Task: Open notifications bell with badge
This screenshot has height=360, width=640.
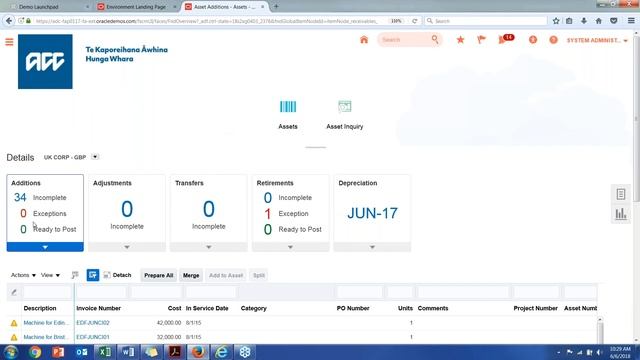Action: [x=506, y=39]
